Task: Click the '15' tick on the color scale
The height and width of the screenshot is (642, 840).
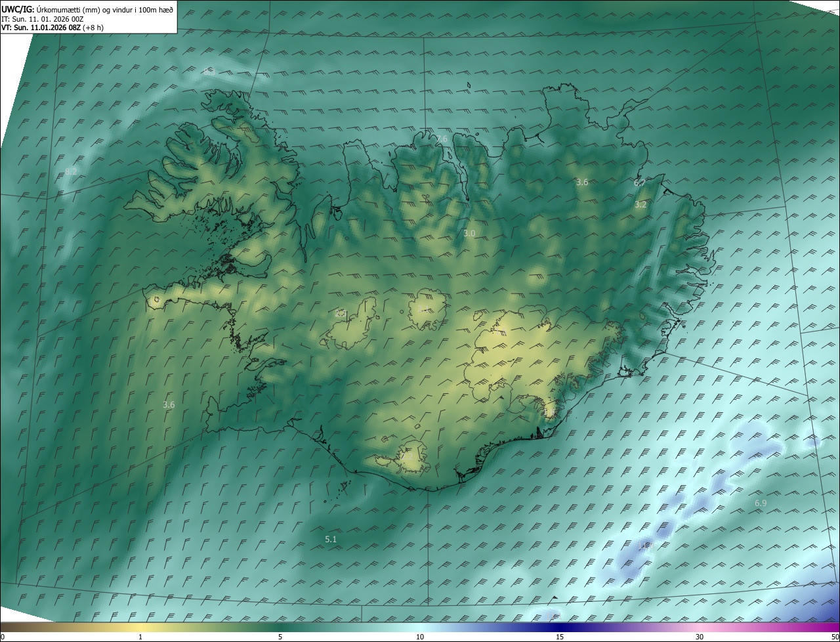Action: pos(560,637)
